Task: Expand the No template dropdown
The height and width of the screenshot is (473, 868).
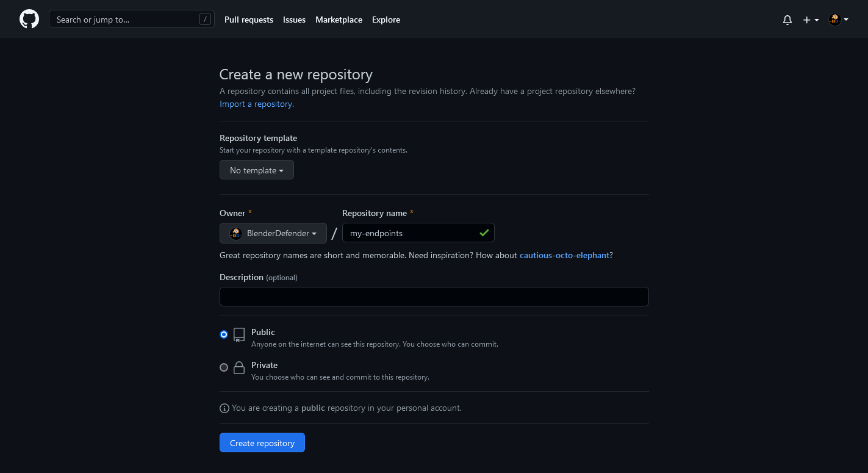Action: coord(257,170)
